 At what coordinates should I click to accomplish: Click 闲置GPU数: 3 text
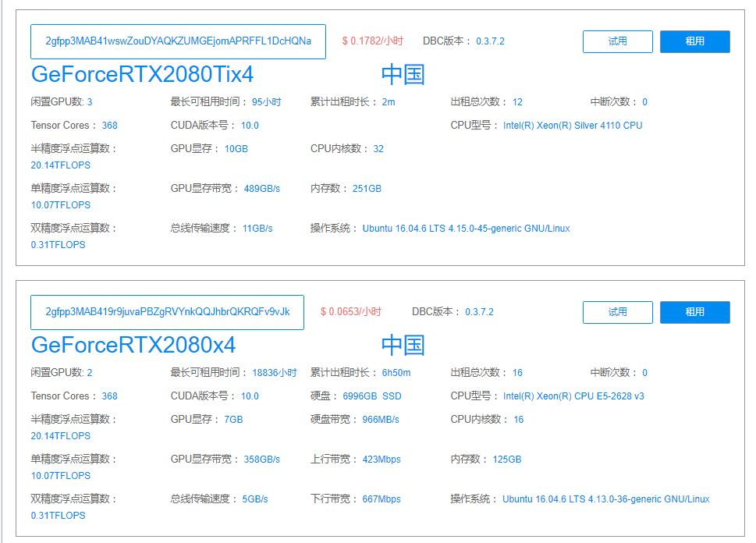click(x=62, y=101)
